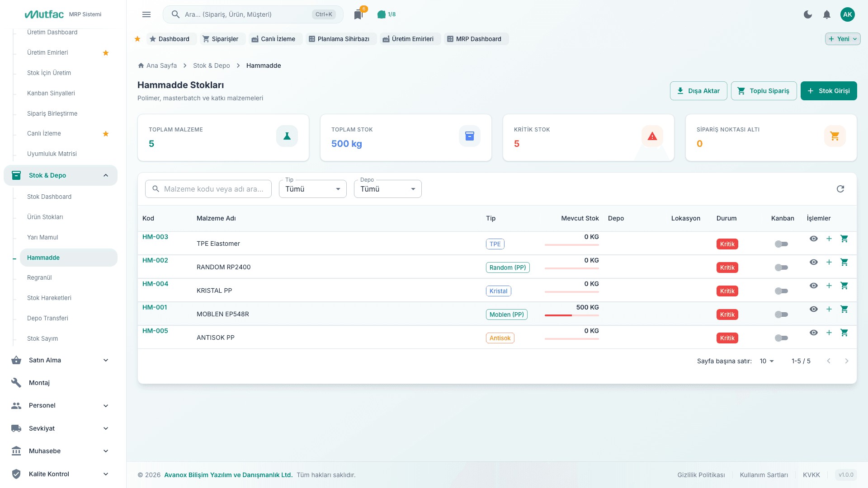Image resolution: width=868 pixels, height=488 pixels.
Task: View HM-003 details with eye icon
Action: tap(814, 239)
